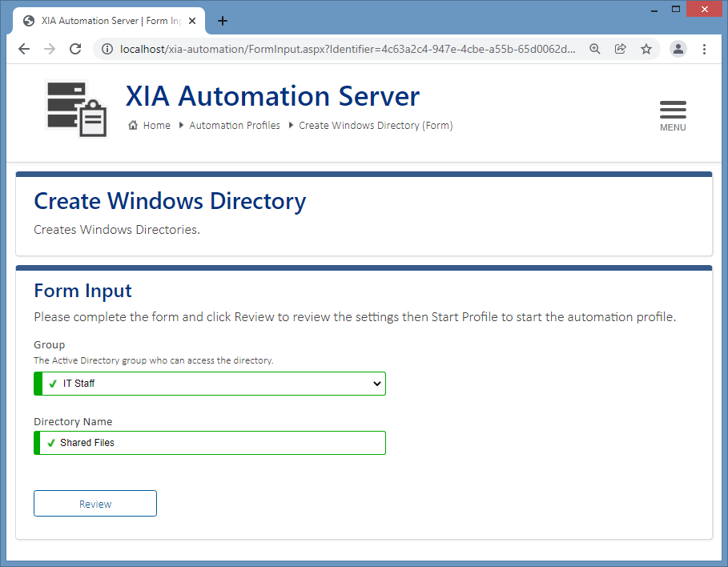This screenshot has width=728, height=567.
Task: Open a new browser tab with the plus
Action: click(x=223, y=21)
